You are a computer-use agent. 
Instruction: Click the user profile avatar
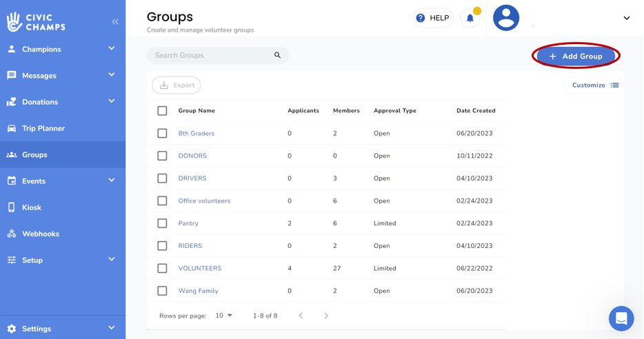[505, 18]
